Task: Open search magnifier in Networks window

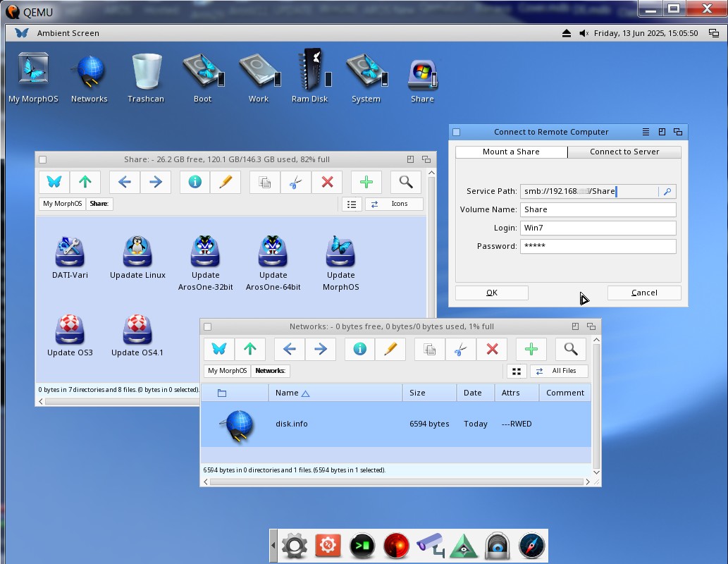Action: pos(571,349)
